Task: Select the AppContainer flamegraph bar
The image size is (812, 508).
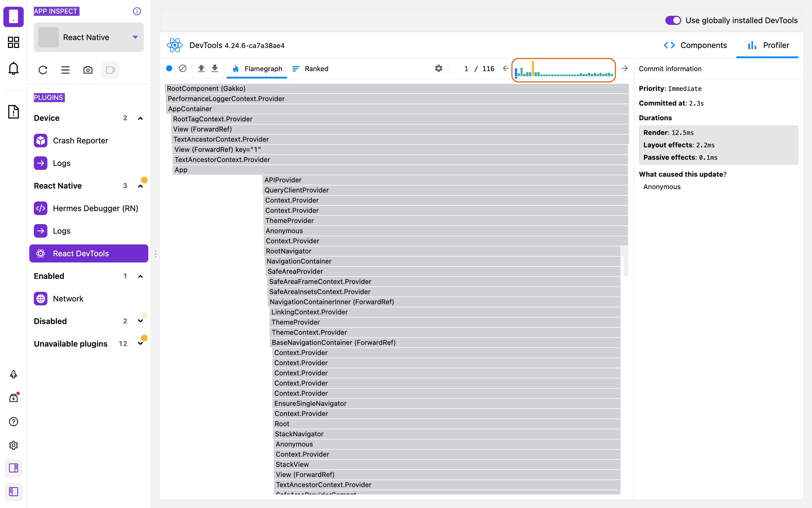Action: (x=397, y=109)
